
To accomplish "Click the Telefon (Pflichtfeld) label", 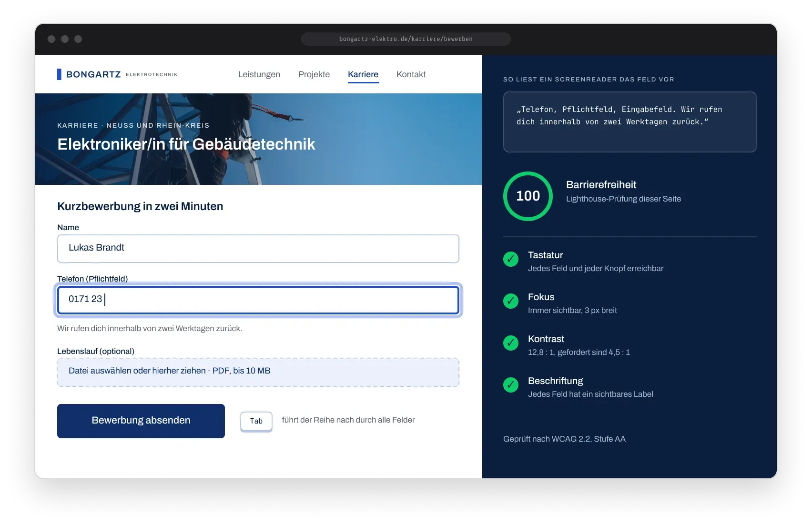I will (x=92, y=279).
